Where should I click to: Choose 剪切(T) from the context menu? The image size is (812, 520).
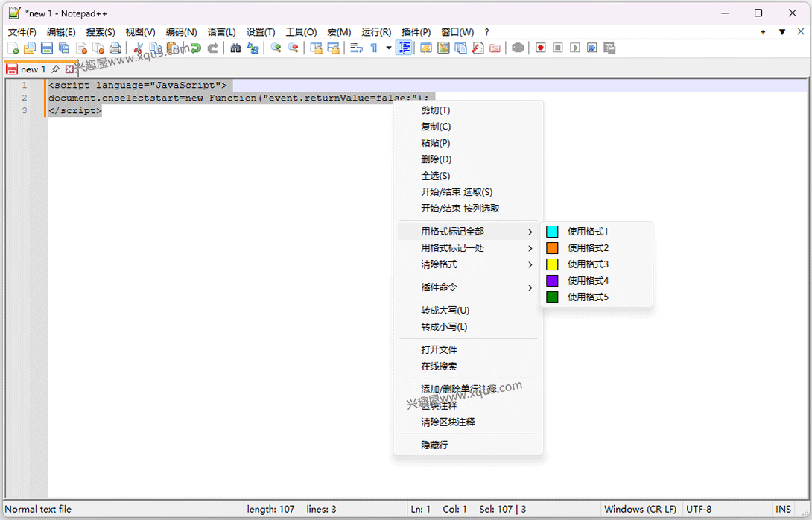468,110
